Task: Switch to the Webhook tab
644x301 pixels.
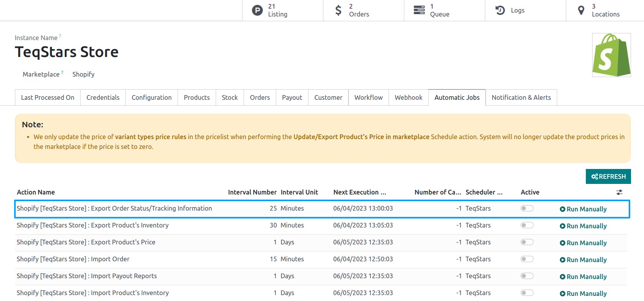Action: point(409,97)
